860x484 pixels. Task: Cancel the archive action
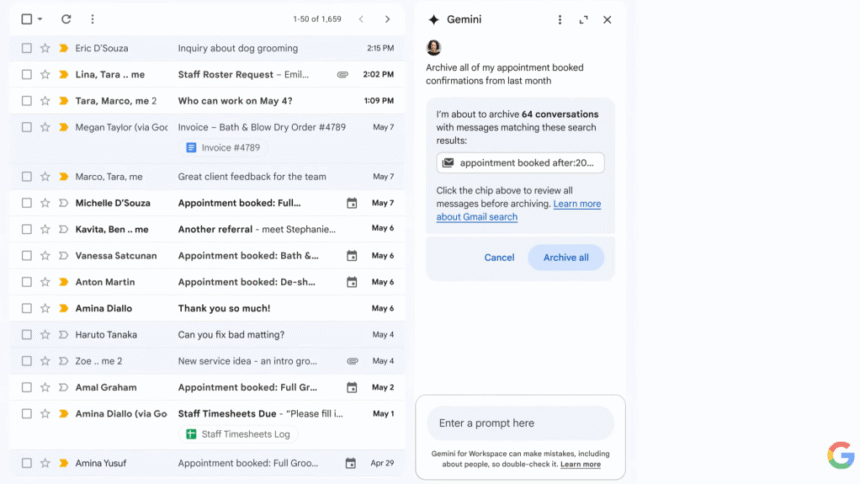coord(499,257)
